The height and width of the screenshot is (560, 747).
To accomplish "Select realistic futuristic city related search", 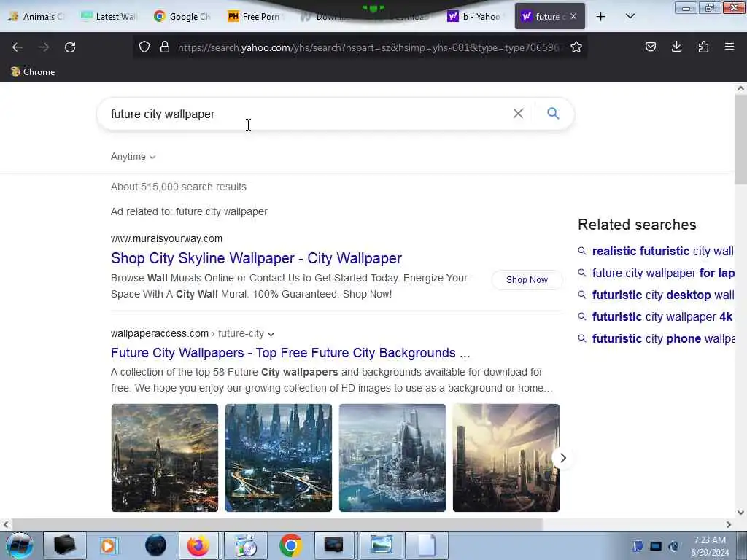I will tap(662, 251).
